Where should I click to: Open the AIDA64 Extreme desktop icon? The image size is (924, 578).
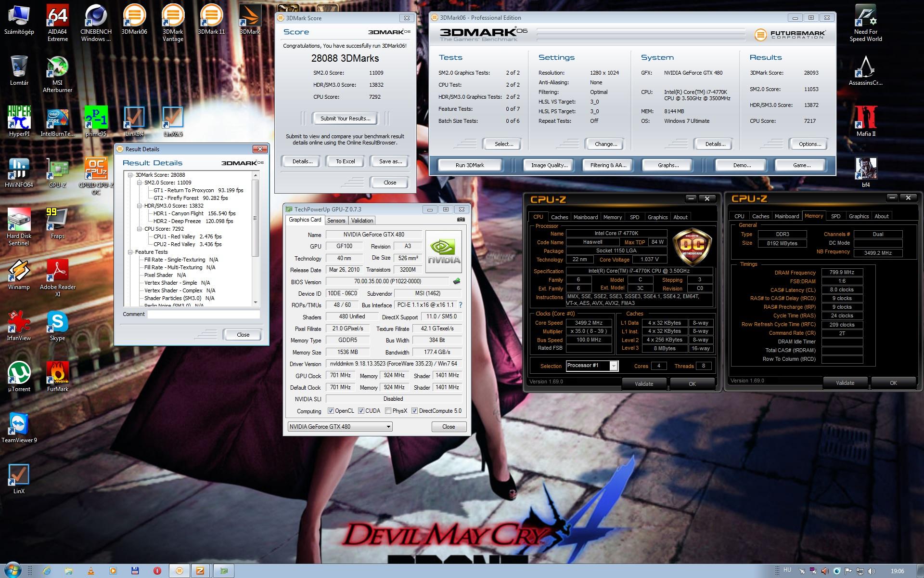point(57,22)
